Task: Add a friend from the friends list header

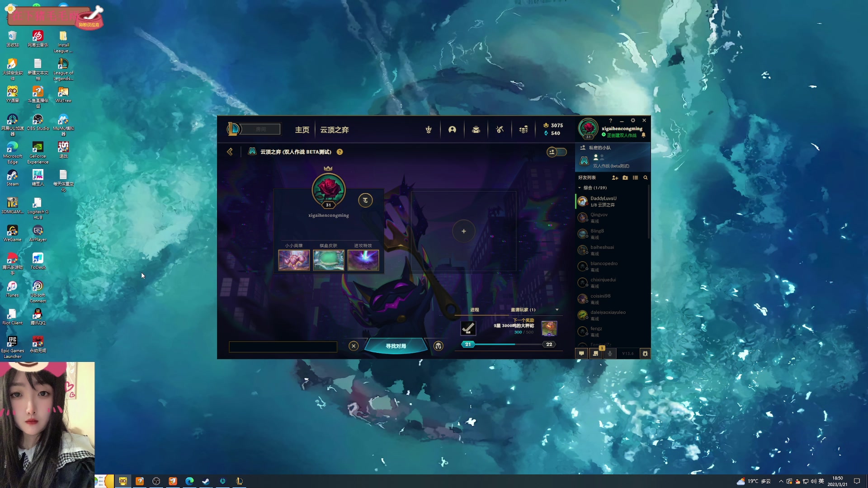Action: [615, 178]
